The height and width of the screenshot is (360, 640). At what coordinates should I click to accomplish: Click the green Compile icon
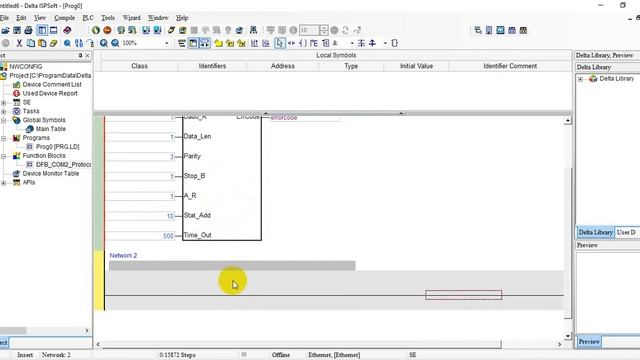point(96,30)
